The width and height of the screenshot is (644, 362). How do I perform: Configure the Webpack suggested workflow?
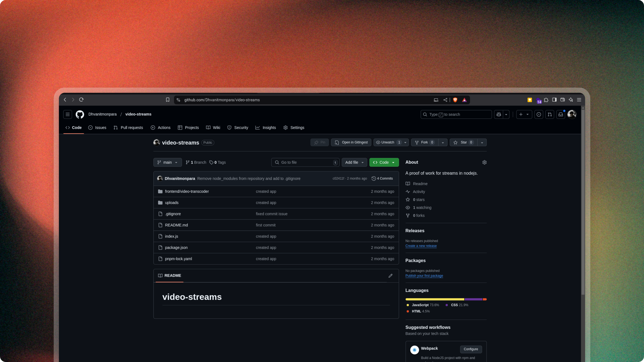(x=471, y=349)
